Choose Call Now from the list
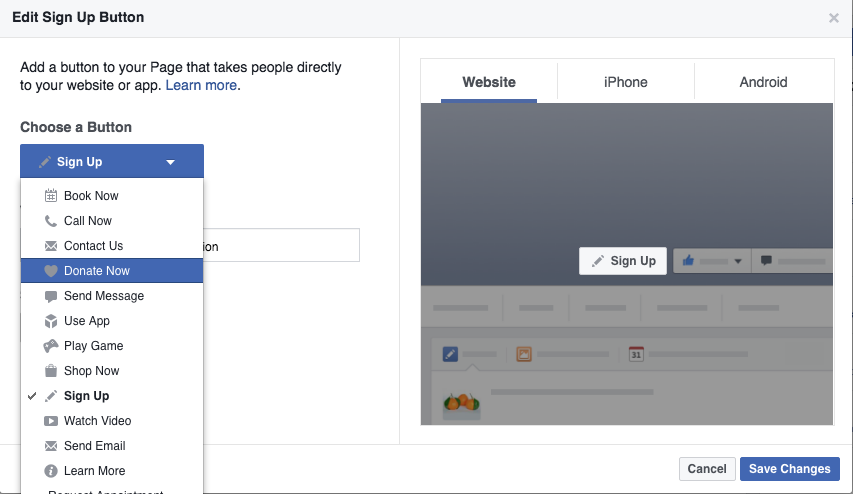This screenshot has width=853, height=494. pyautogui.click(x=112, y=221)
